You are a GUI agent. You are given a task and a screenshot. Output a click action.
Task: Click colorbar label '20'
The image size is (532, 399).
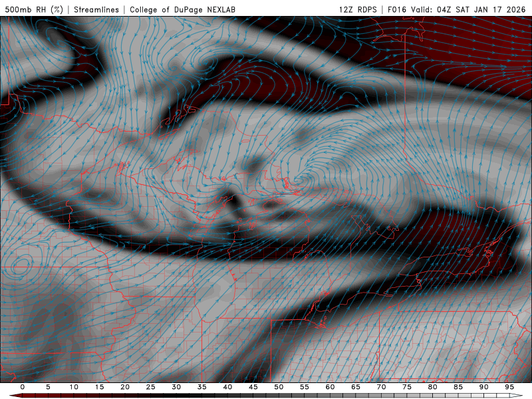[125, 387]
